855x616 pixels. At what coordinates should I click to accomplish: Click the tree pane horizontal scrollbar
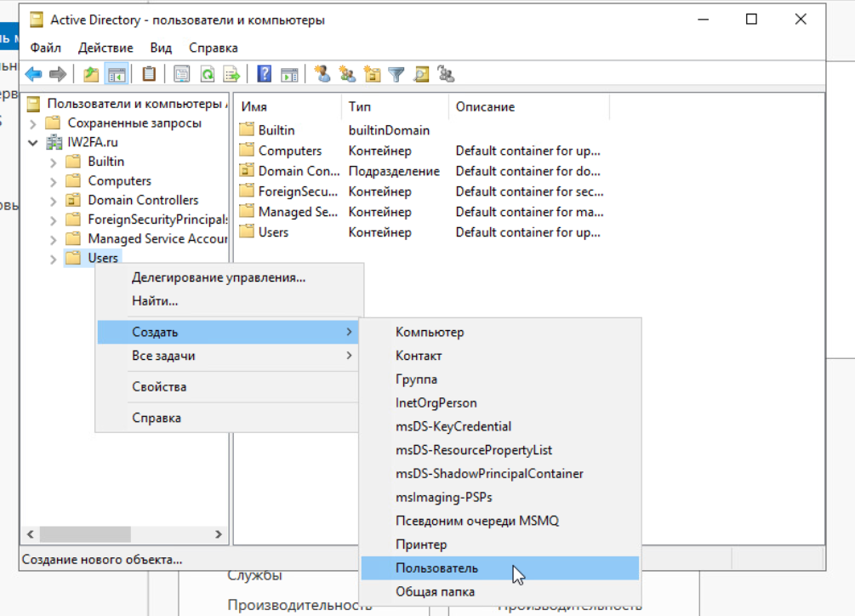click(x=85, y=534)
